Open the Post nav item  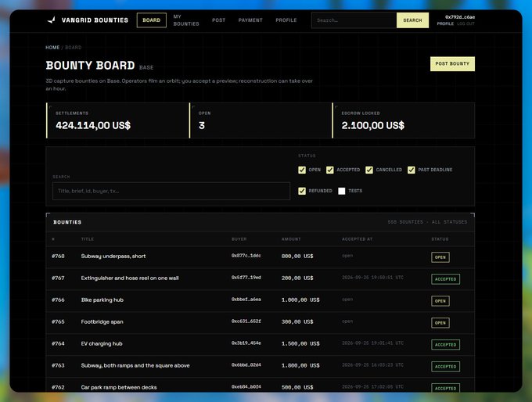point(218,20)
